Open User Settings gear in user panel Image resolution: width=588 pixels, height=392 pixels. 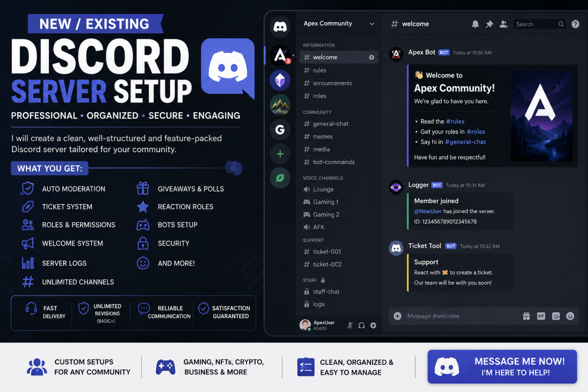click(373, 325)
